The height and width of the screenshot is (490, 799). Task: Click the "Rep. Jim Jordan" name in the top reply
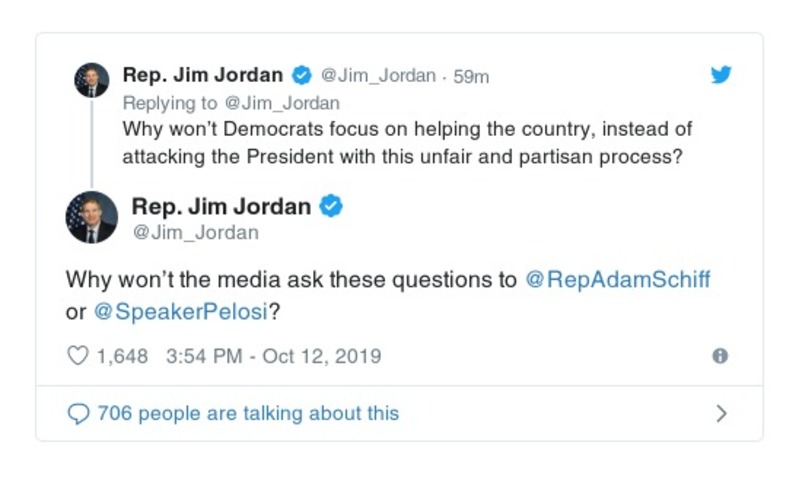coord(203,75)
